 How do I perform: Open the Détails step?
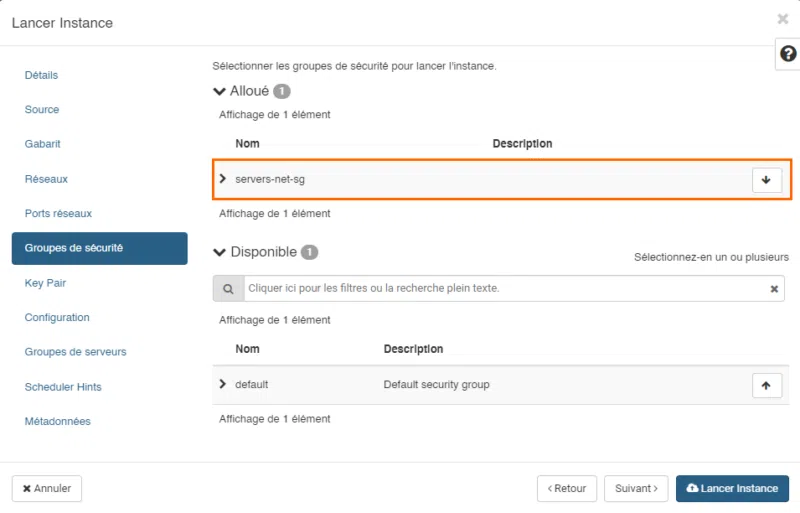[42, 75]
